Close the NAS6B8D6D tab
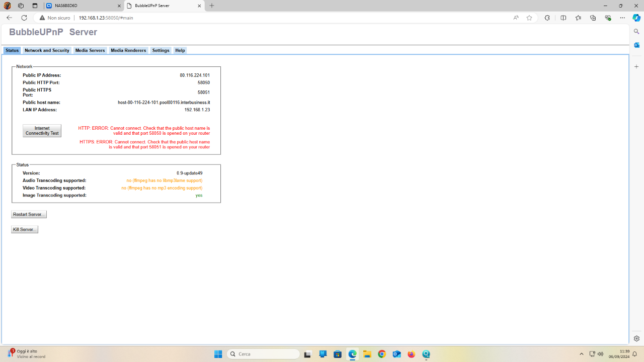Image resolution: width=644 pixels, height=362 pixels. click(x=119, y=6)
